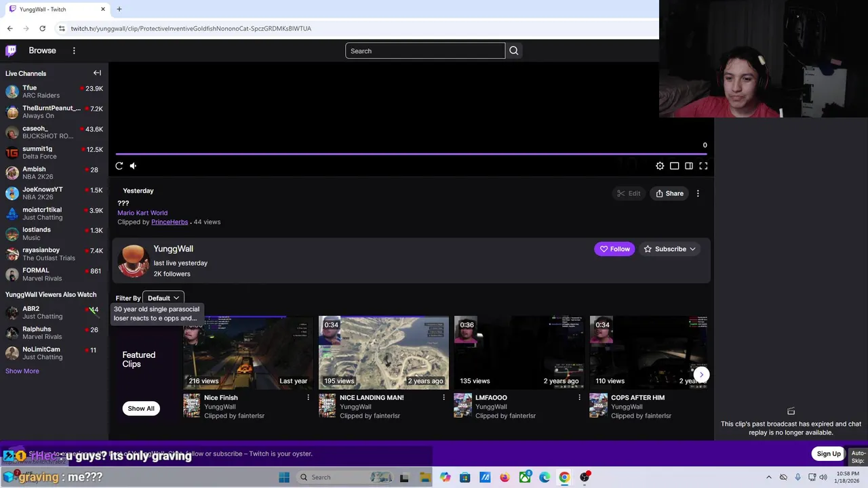Show all featured clips

coord(141,408)
